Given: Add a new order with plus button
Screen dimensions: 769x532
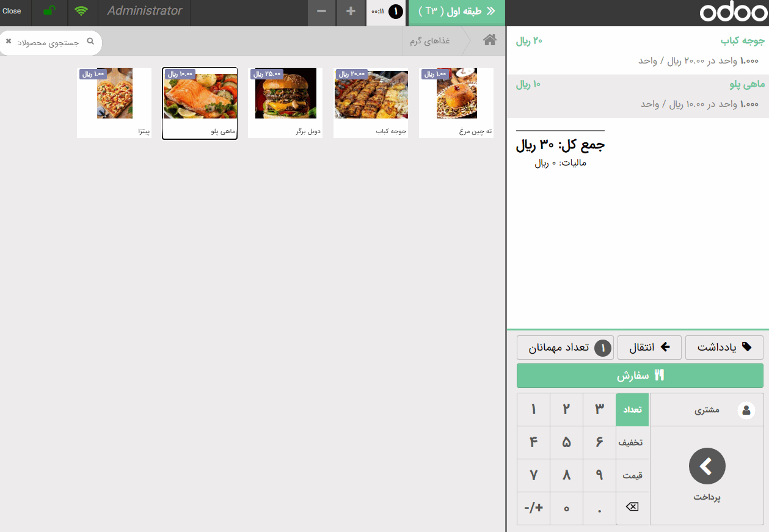Looking at the screenshot, I should point(351,12).
